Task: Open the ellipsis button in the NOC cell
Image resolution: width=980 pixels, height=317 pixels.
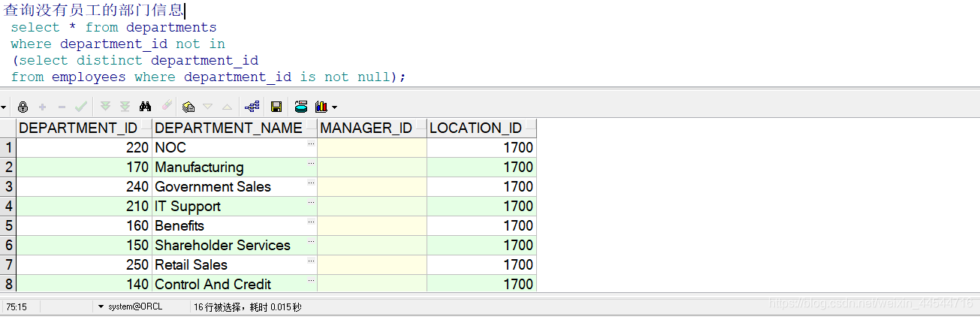Action: [x=311, y=143]
